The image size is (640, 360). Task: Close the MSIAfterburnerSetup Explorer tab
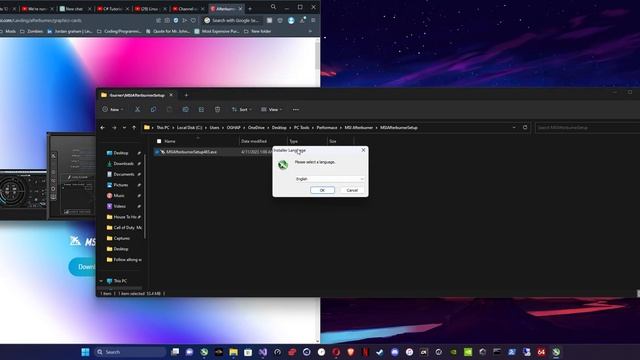(x=171, y=95)
